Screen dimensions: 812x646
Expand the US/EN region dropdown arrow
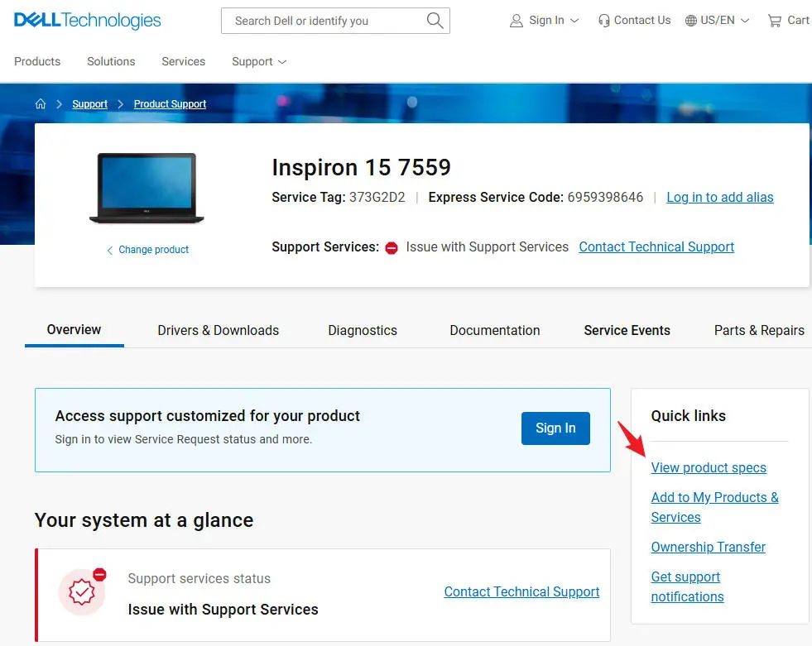coord(745,21)
